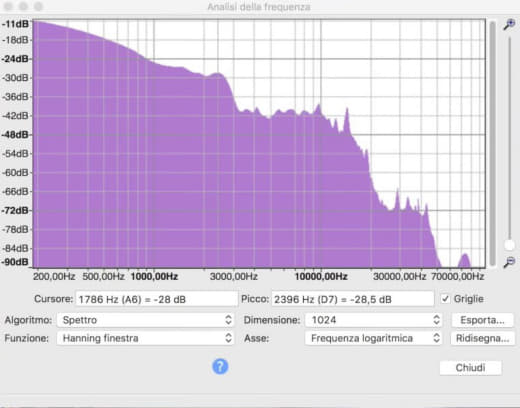Open the blue help question mark
Screen dimensions: 520x408
coord(220,367)
